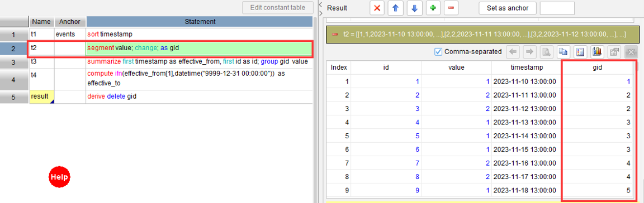Move row up with blue up arrow
This screenshot has height=203, width=644.
pos(396,8)
